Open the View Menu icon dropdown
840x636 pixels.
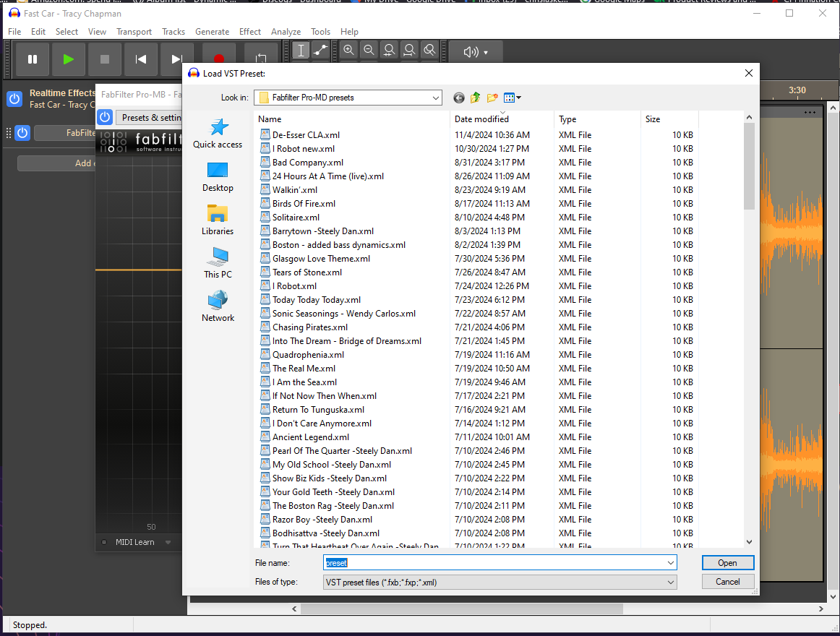512,98
